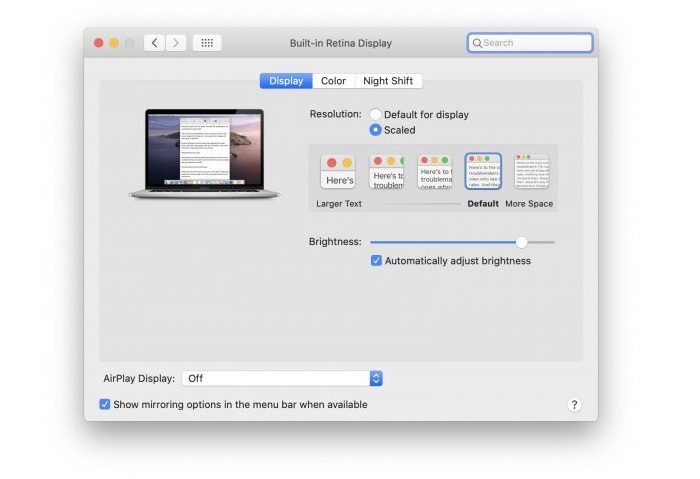700x479 pixels.
Task: Show all preferences via grid icon
Action: tap(207, 43)
